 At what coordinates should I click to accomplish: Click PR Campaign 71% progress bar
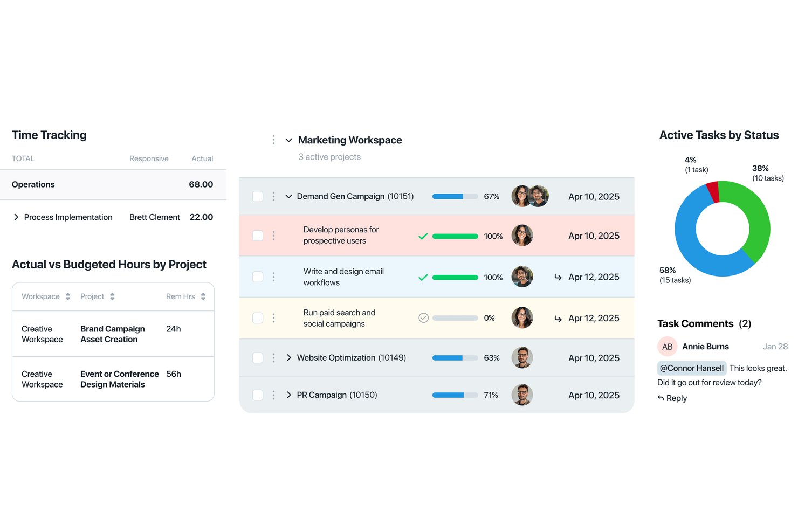(455, 395)
